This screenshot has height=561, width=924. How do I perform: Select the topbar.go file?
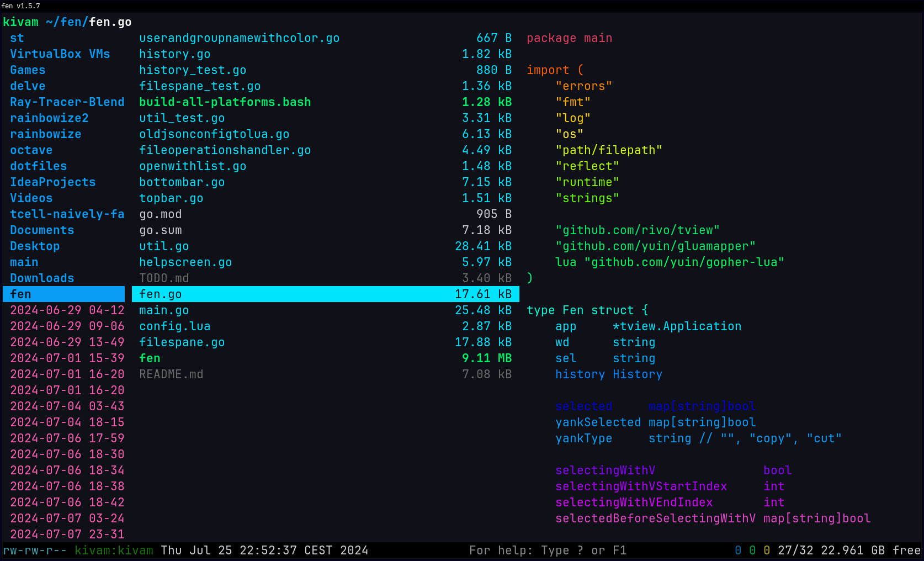click(x=326, y=198)
